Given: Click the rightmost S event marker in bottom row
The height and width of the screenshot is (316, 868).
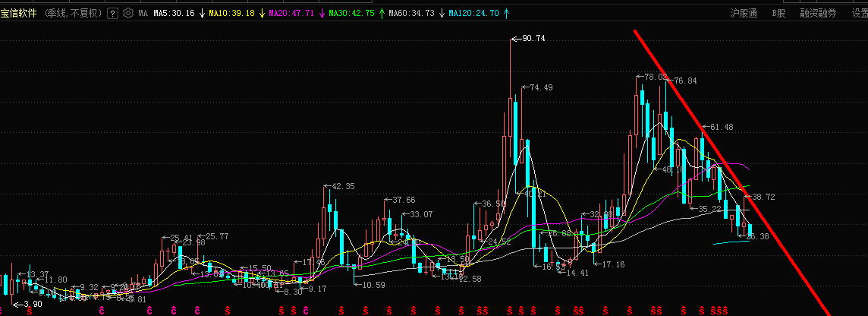Looking at the screenshot, I should coord(725,311).
